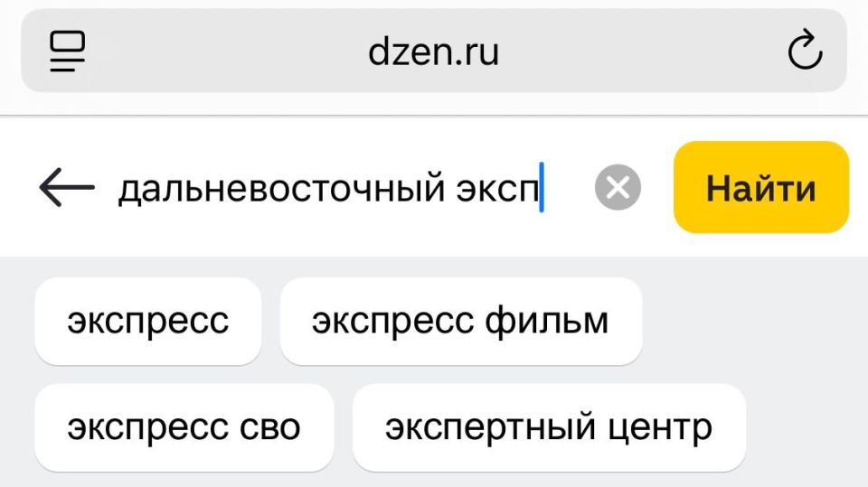Choose the 'экспресс фильм' suggestion
868x487 pixels.
pyautogui.click(x=460, y=322)
